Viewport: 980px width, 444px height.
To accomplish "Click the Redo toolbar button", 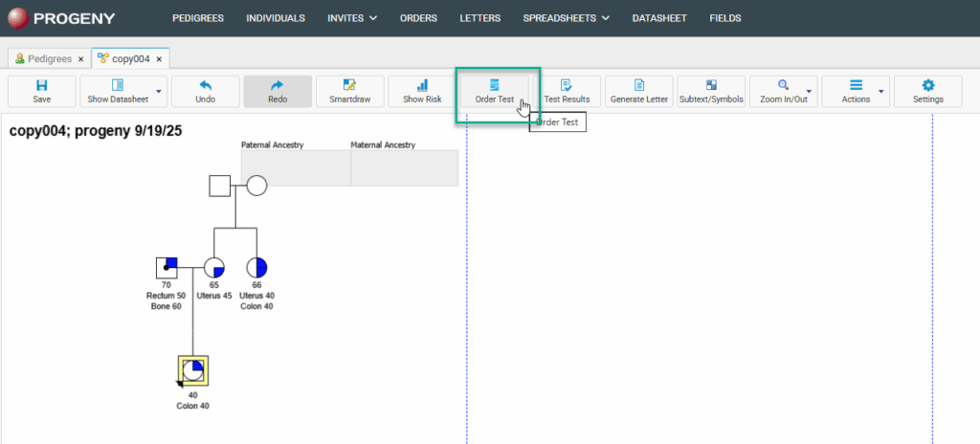I will [278, 91].
